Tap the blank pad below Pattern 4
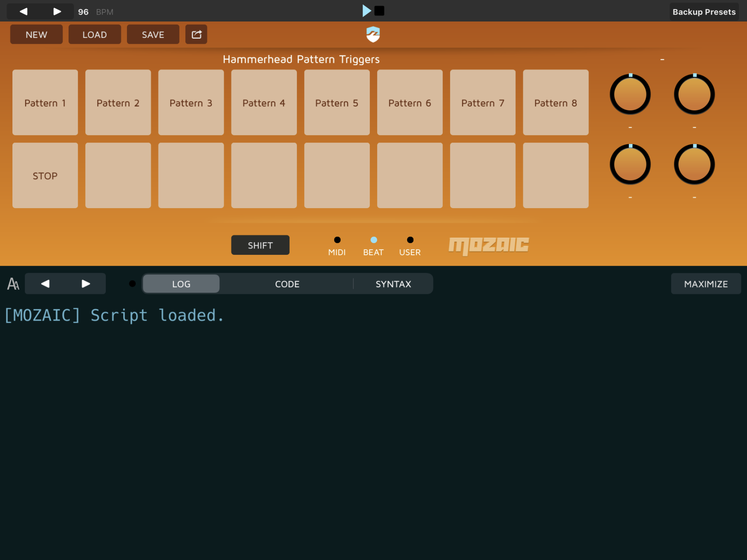This screenshot has width=747, height=560. tap(264, 175)
